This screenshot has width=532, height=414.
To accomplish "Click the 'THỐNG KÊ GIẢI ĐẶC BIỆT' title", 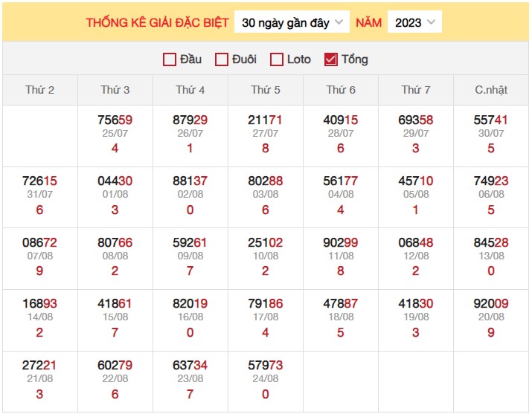I will [158, 22].
